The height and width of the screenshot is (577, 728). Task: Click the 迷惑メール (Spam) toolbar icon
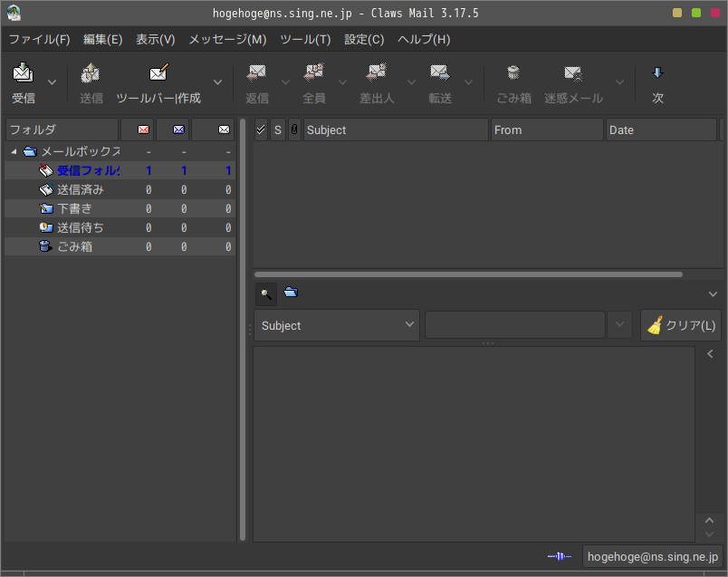[x=573, y=73]
